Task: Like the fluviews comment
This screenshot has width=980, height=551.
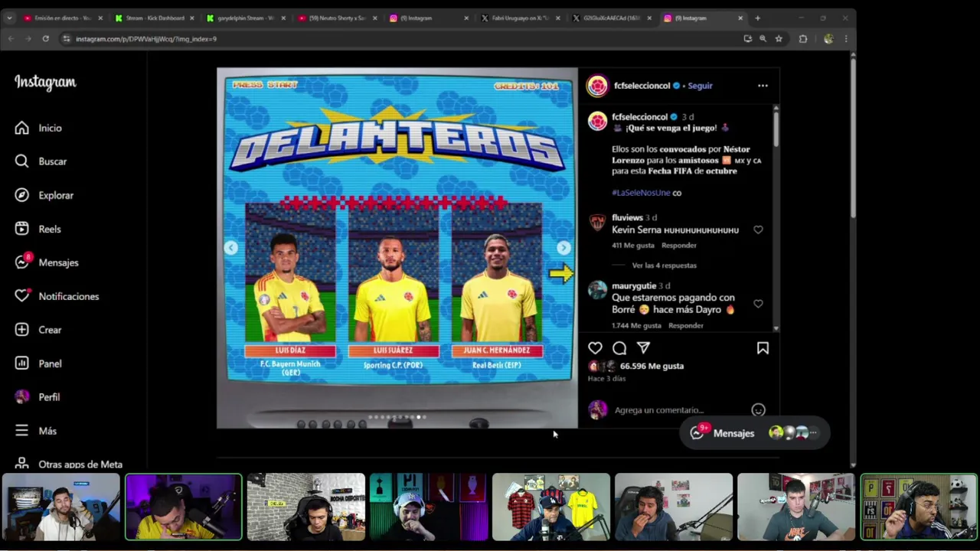Action: pos(758,230)
